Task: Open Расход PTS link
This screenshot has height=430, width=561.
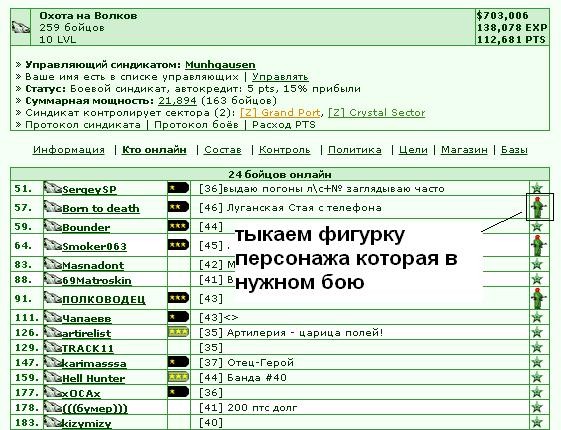Action: (x=284, y=125)
